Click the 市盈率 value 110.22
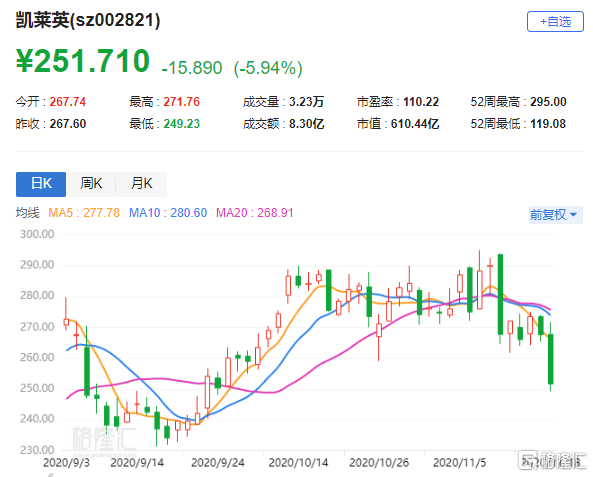 tap(421, 102)
